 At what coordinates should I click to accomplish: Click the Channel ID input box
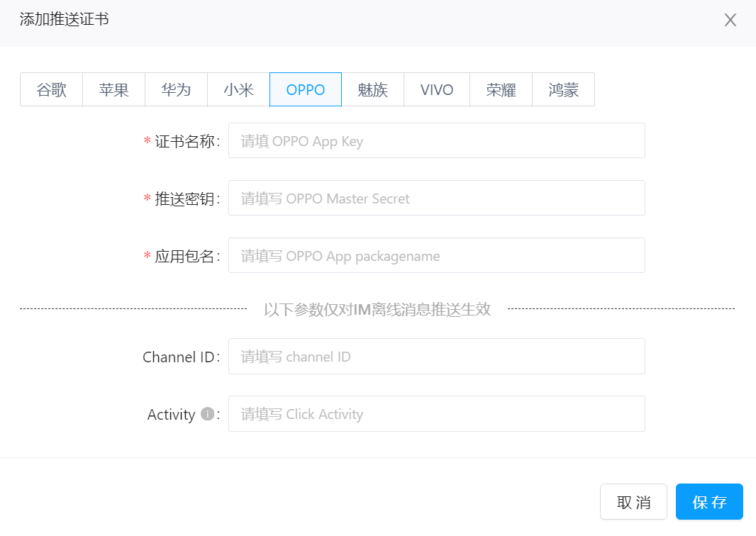click(x=436, y=357)
